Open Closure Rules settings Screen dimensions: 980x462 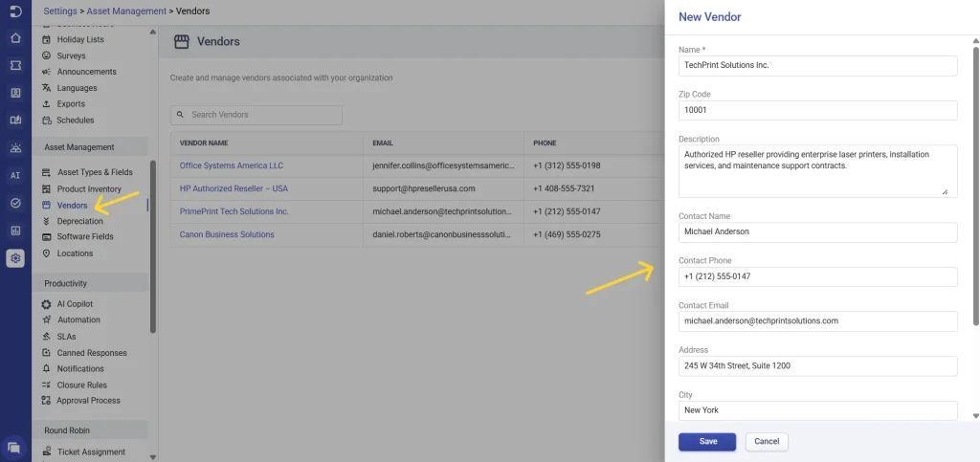tap(82, 385)
